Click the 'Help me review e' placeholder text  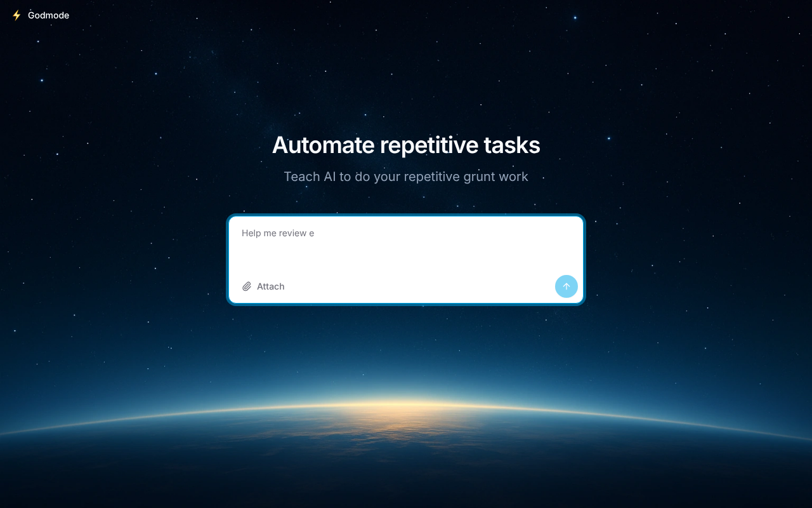click(278, 233)
